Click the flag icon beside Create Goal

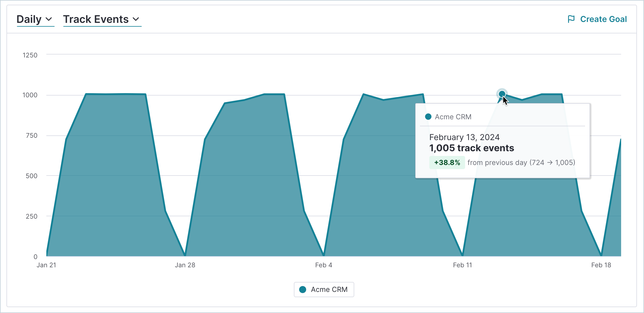point(571,19)
